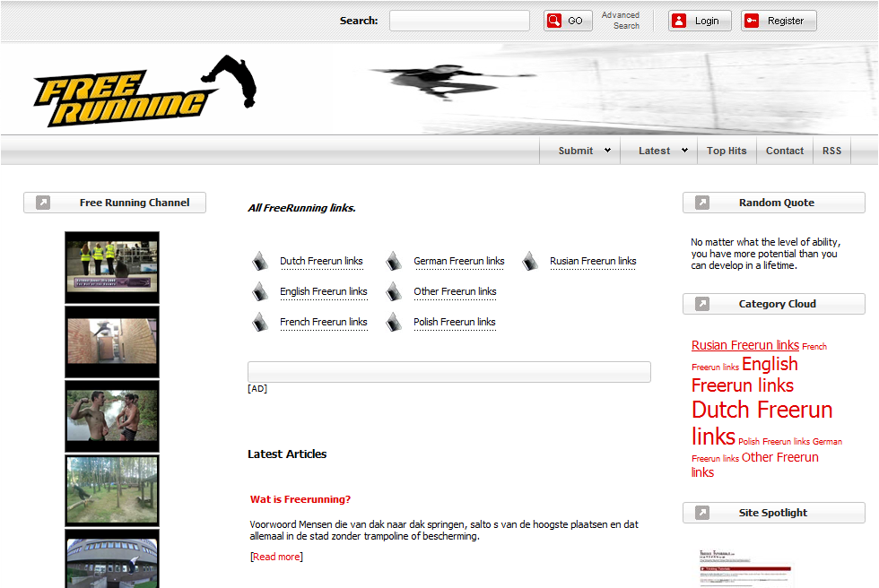Open the Contact page from navigation
This screenshot has height=588, width=879.
point(785,151)
